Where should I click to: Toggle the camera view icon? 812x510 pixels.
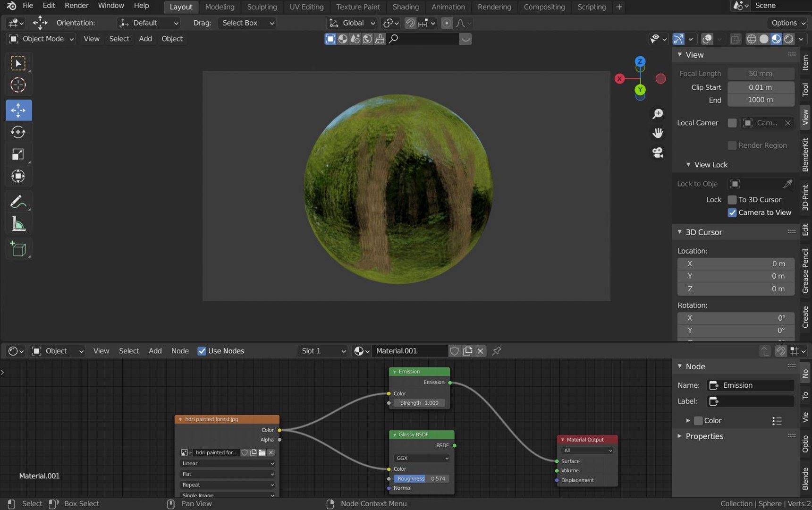coord(657,153)
